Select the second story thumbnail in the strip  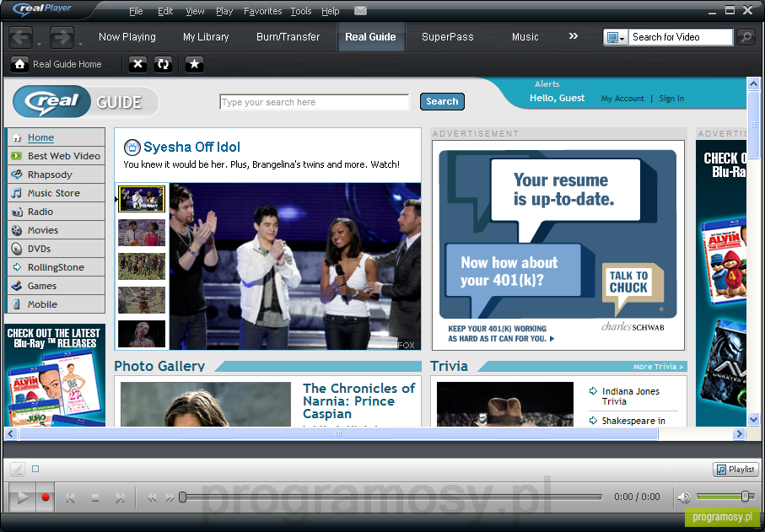pyautogui.click(x=142, y=233)
